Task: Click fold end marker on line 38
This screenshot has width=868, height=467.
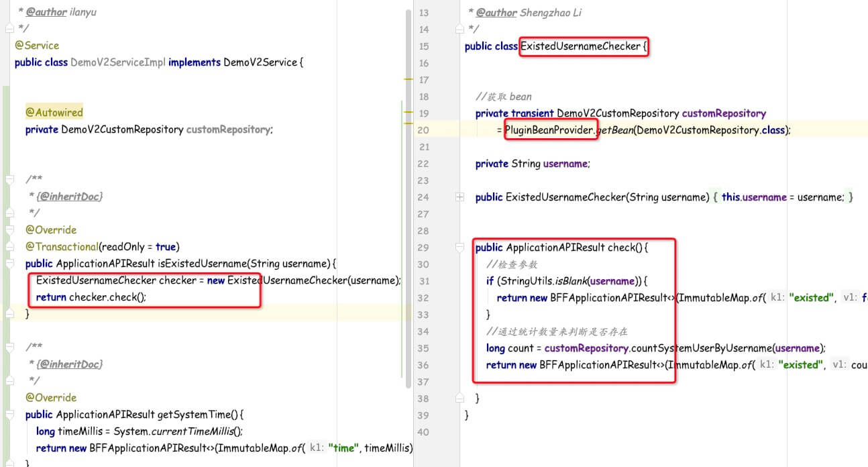Action: point(459,399)
